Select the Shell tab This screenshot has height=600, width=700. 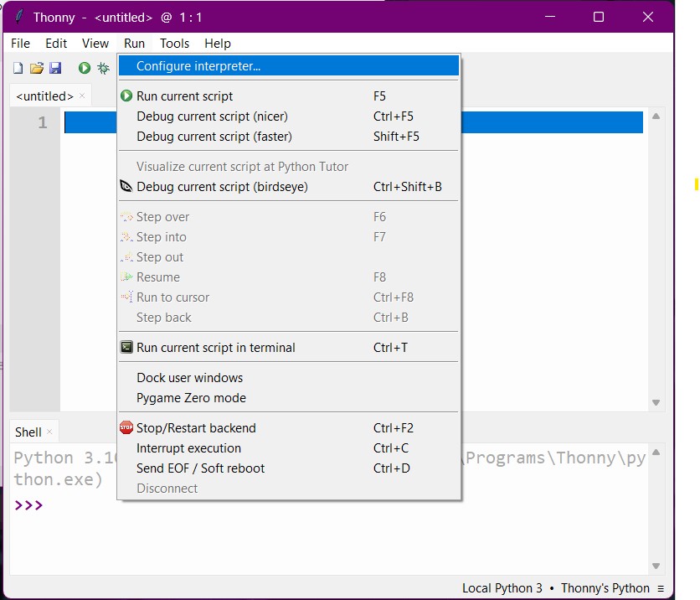pyautogui.click(x=28, y=432)
